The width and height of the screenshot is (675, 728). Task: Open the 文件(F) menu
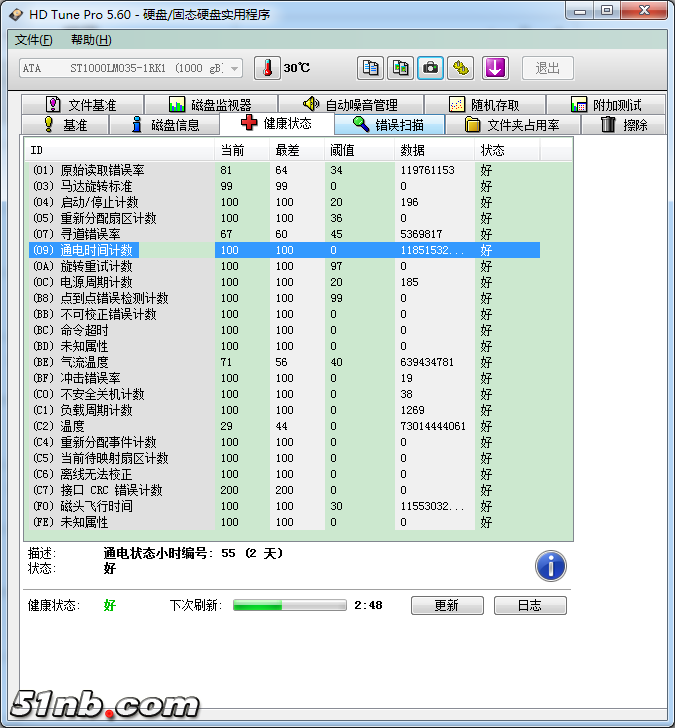point(34,40)
